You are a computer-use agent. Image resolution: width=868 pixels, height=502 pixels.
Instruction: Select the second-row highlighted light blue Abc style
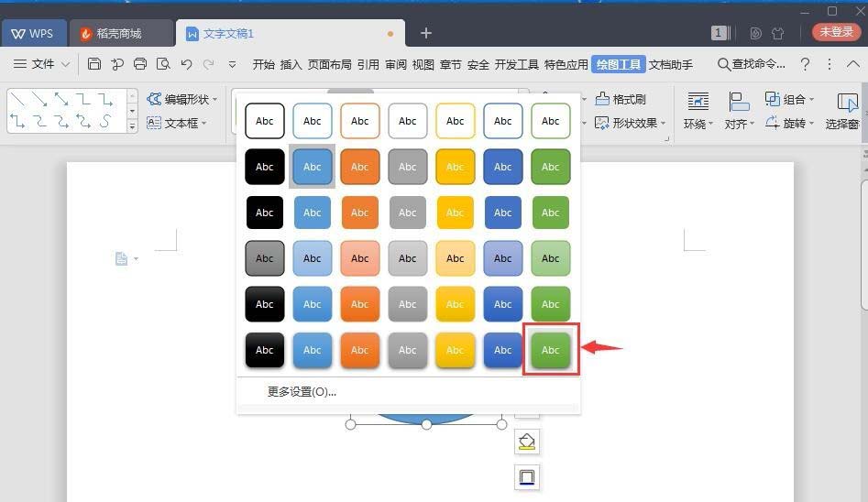tap(313, 167)
